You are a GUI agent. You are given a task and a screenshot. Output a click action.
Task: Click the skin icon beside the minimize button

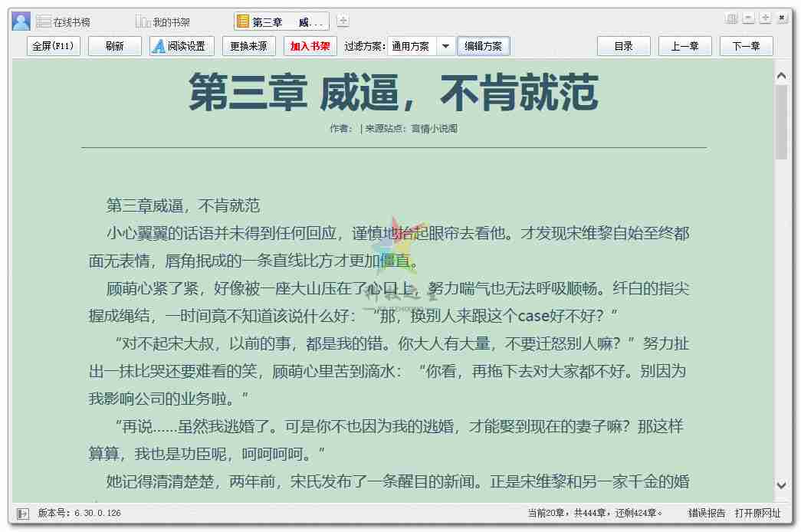coord(731,18)
